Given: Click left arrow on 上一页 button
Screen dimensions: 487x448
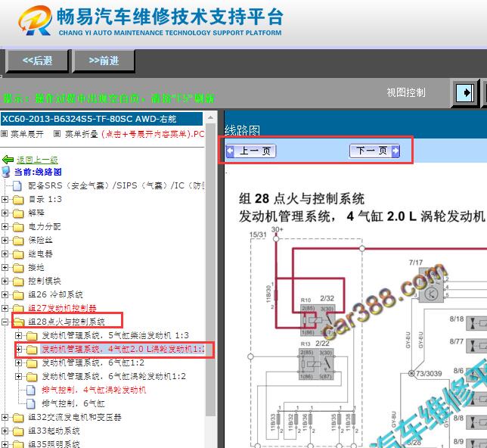Looking at the screenshot, I should coord(230,151).
